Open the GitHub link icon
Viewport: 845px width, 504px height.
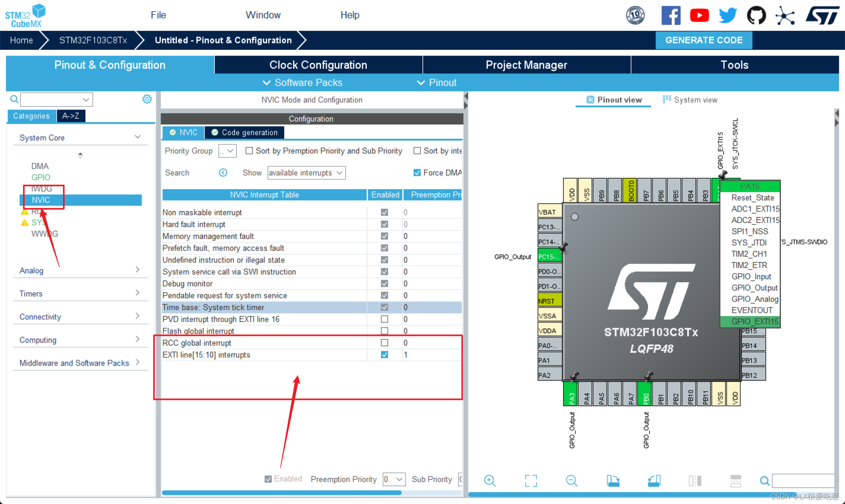click(x=756, y=16)
